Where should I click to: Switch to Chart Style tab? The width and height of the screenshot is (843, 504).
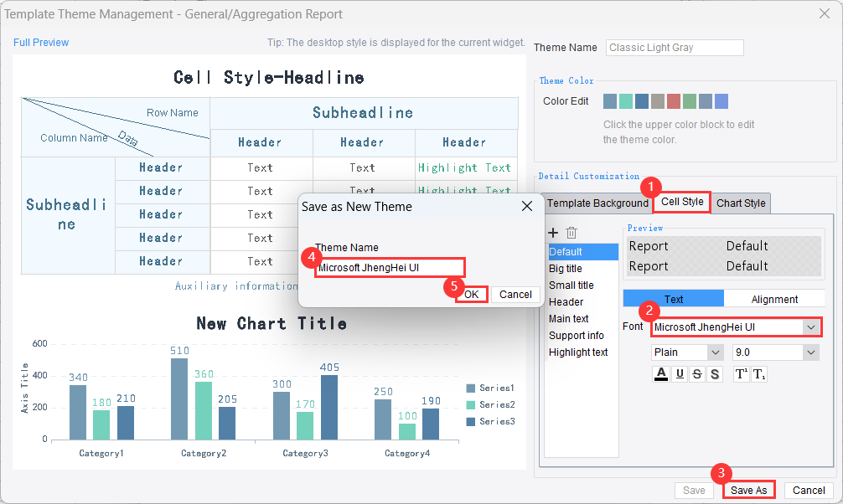tap(741, 203)
